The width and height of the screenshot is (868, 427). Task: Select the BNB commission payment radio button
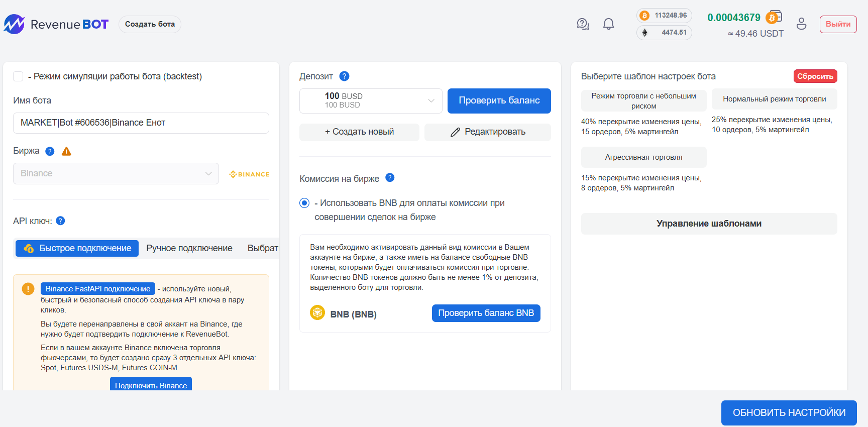pyautogui.click(x=304, y=203)
